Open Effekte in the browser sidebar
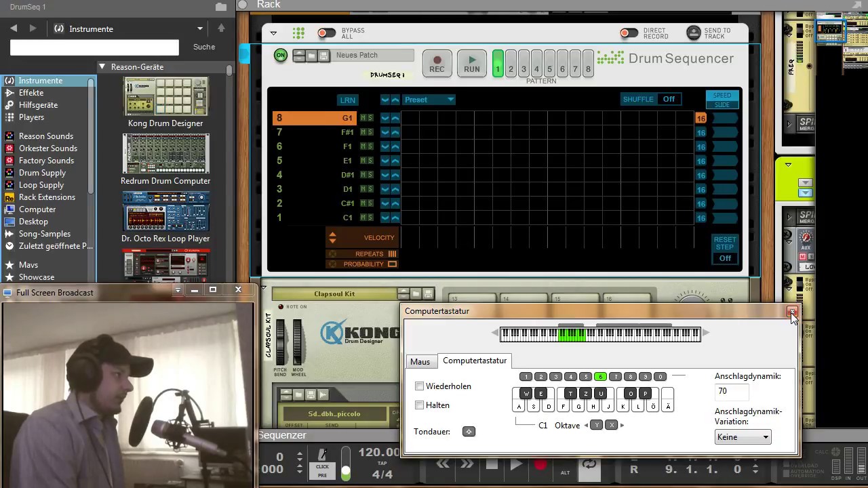The width and height of the screenshot is (868, 488). pyautogui.click(x=31, y=93)
